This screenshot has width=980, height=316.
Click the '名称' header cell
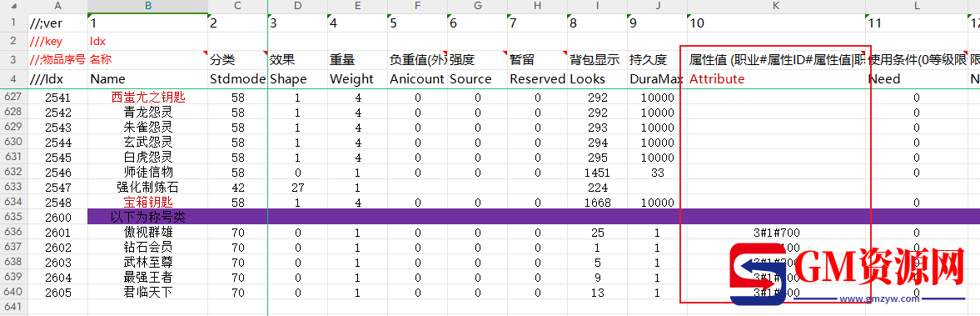pyautogui.click(x=148, y=60)
